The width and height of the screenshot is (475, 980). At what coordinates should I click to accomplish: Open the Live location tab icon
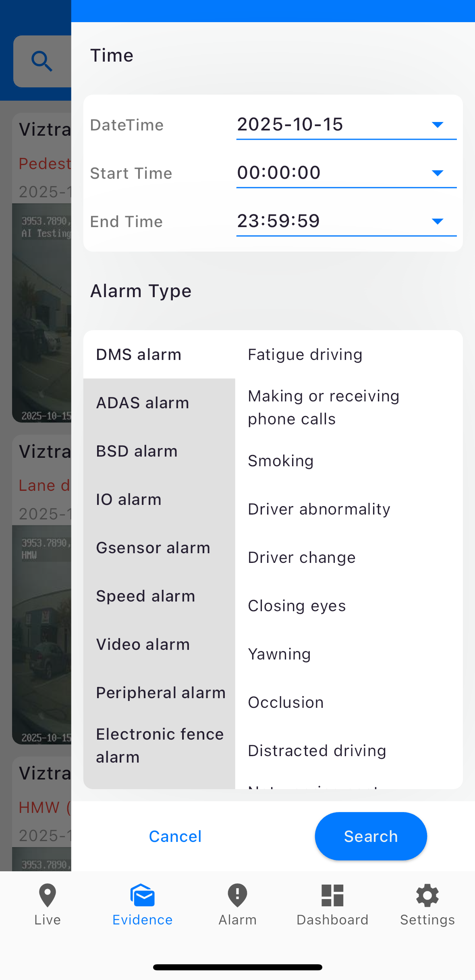point(48,895)
